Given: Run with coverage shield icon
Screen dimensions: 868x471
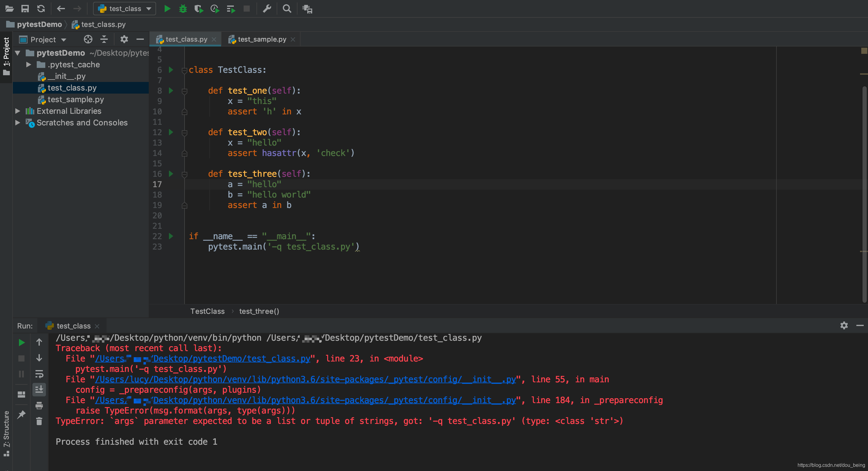Looking at the screenshot, I should click(x=199, y=9).
